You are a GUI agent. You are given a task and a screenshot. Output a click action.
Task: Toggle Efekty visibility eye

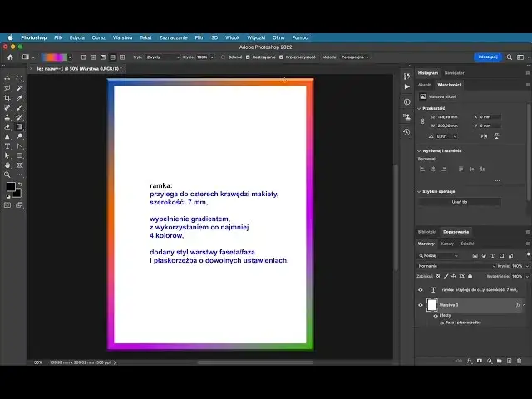click(x=436, y=316)
